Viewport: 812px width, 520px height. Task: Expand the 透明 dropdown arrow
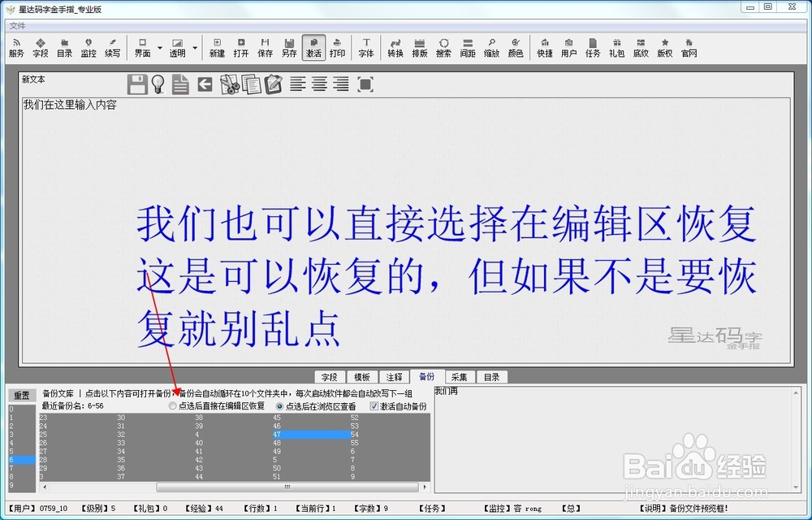pos(195,48)
